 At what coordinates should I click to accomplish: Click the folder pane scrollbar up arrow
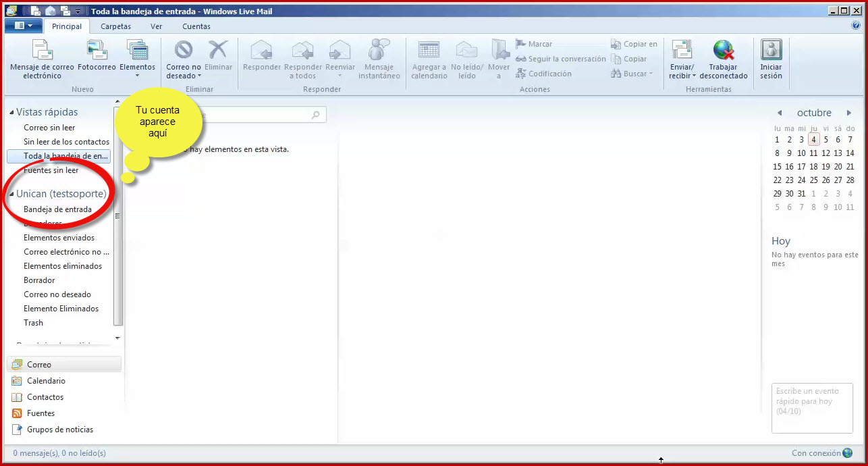pyautogui.click(x=117, y=101)
